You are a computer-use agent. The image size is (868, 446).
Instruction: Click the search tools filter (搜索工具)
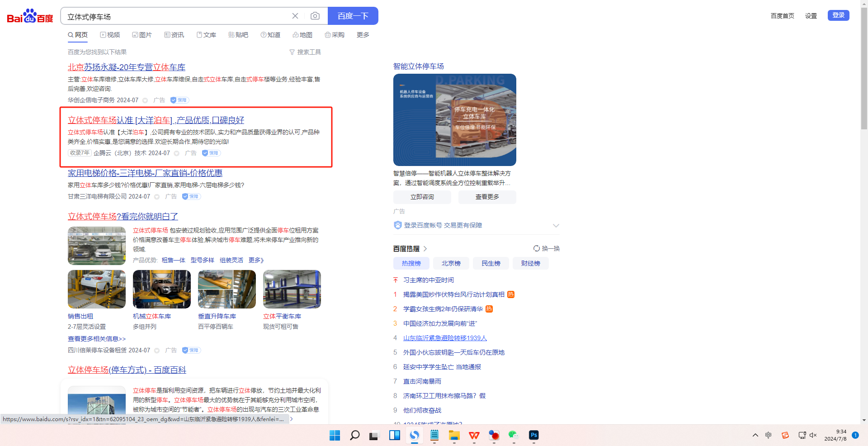tap(305, 52)
